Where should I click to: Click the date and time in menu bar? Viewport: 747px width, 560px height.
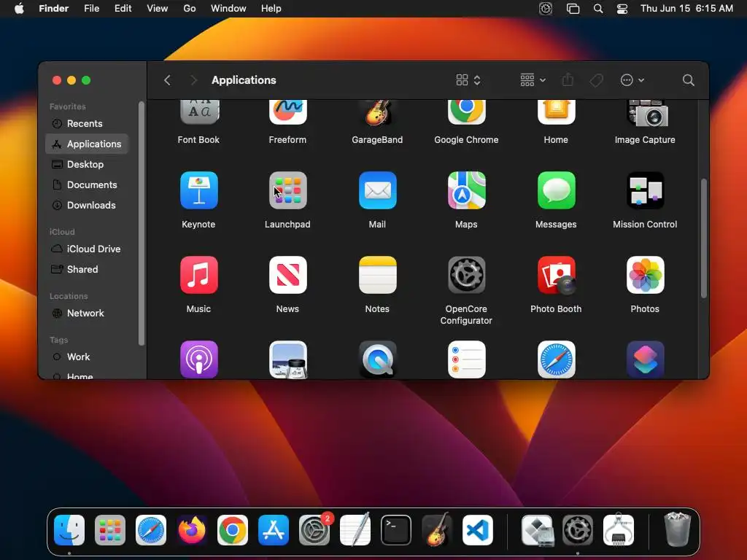coord(686,9)
